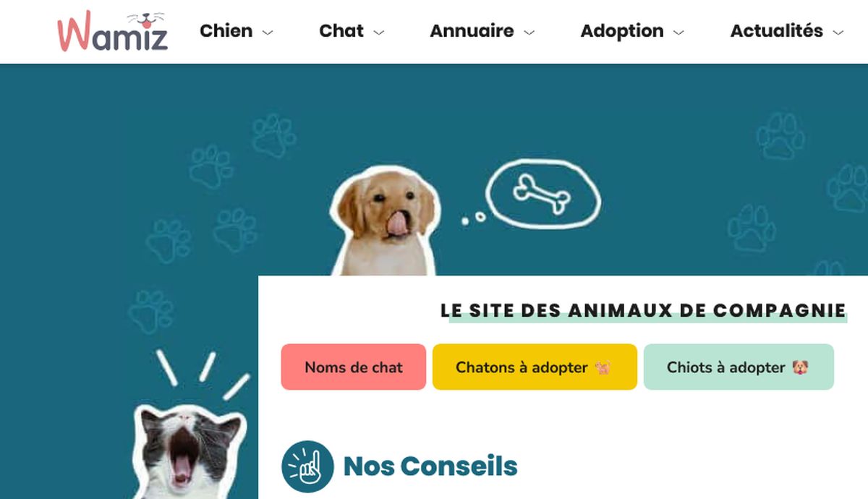Click the puppy emoji in Chiots à adopter
This screenshot has height=499, width=868.
tap(800, 367)
